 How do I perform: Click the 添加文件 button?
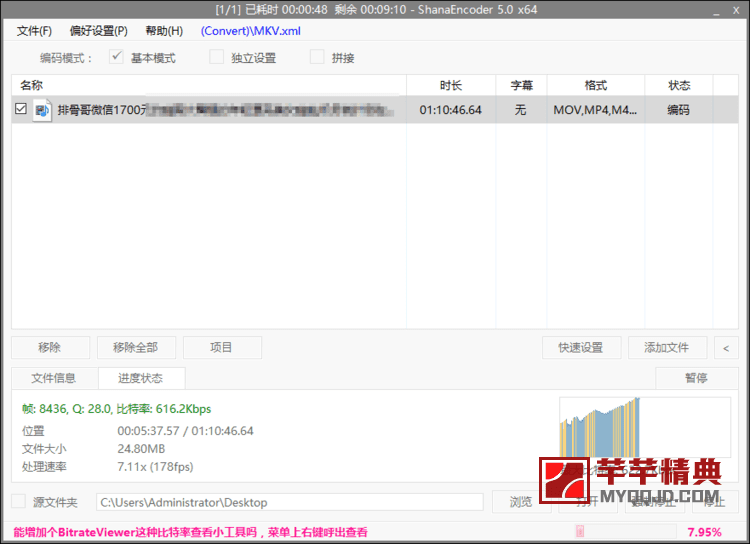(667, 347)
